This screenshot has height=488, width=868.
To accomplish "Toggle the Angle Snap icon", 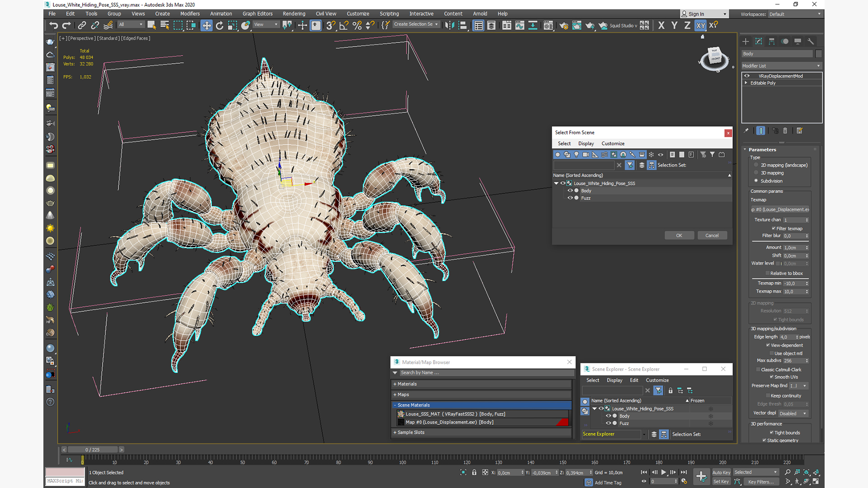I will pyautogui.click(x=344, y=25).
